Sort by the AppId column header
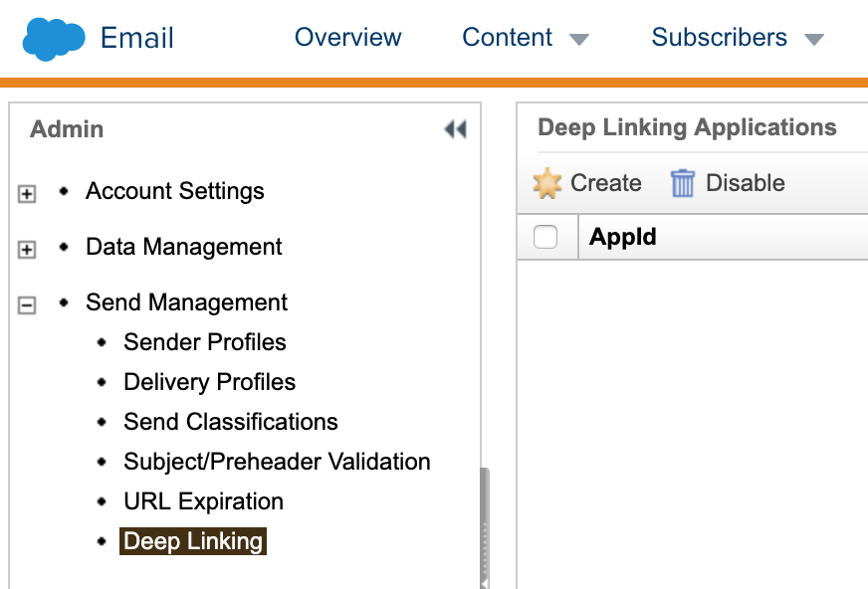The width and height of the screenshot is (868, 589). (x=623, y=237)
